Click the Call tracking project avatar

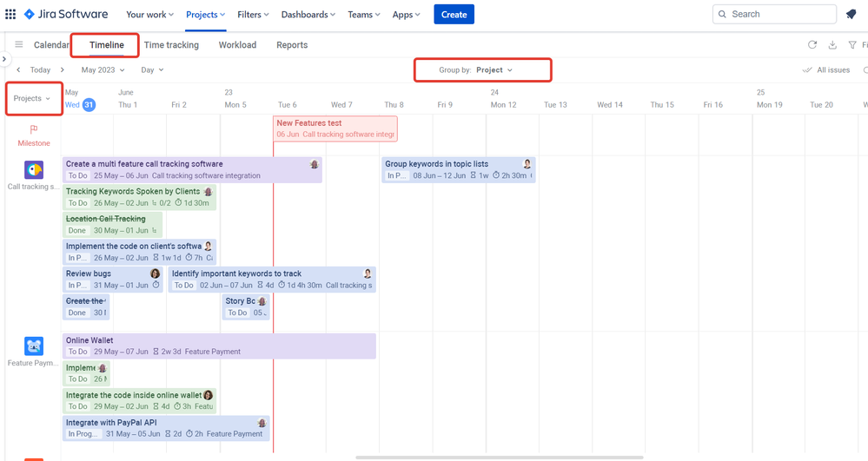pos(34,170)
